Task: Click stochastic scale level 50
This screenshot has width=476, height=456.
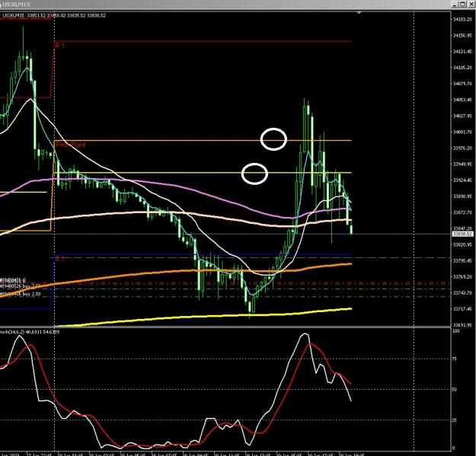Action: (x=455, y=389)
